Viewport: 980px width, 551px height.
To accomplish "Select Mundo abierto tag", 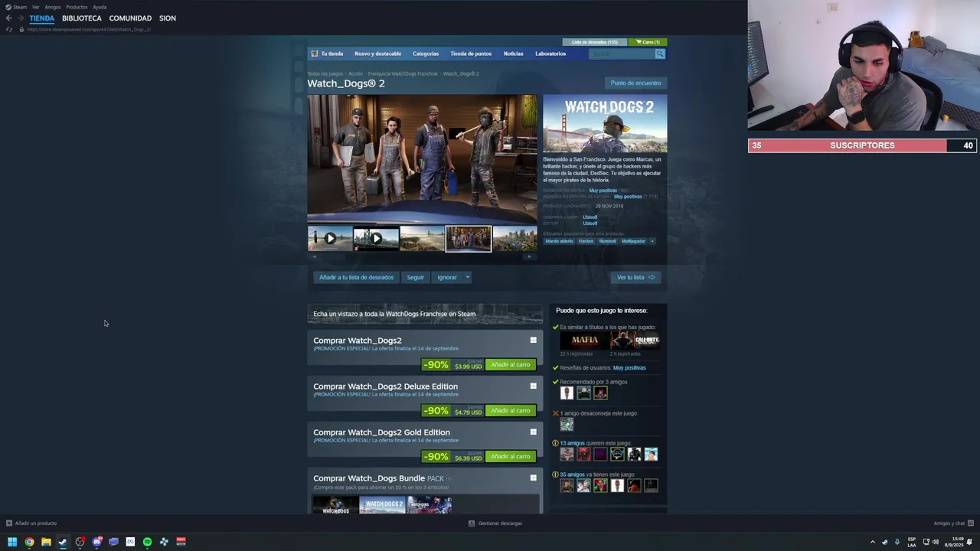I will click(559, 241).
